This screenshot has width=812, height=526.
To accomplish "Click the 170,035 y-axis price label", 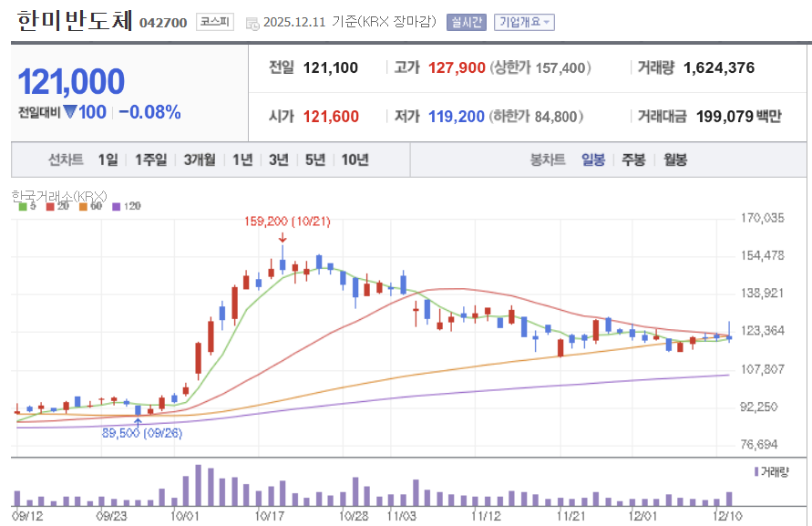I will (x=762, y=218).
